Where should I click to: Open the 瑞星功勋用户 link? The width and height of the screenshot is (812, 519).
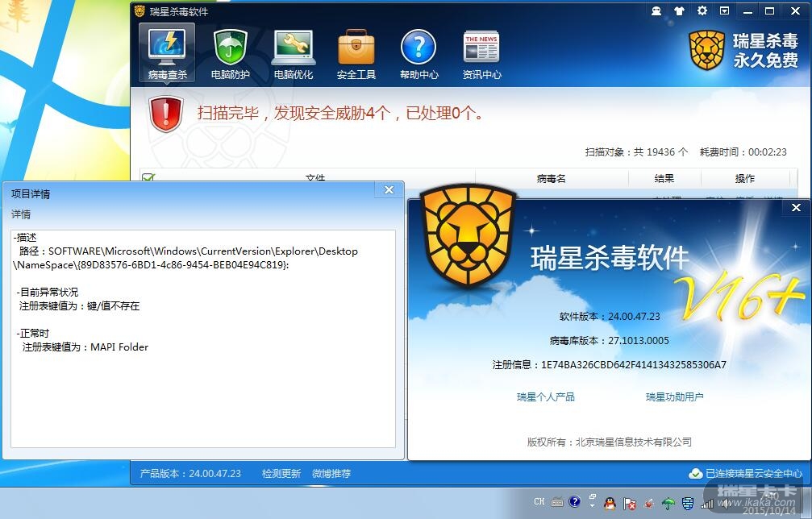674,397
